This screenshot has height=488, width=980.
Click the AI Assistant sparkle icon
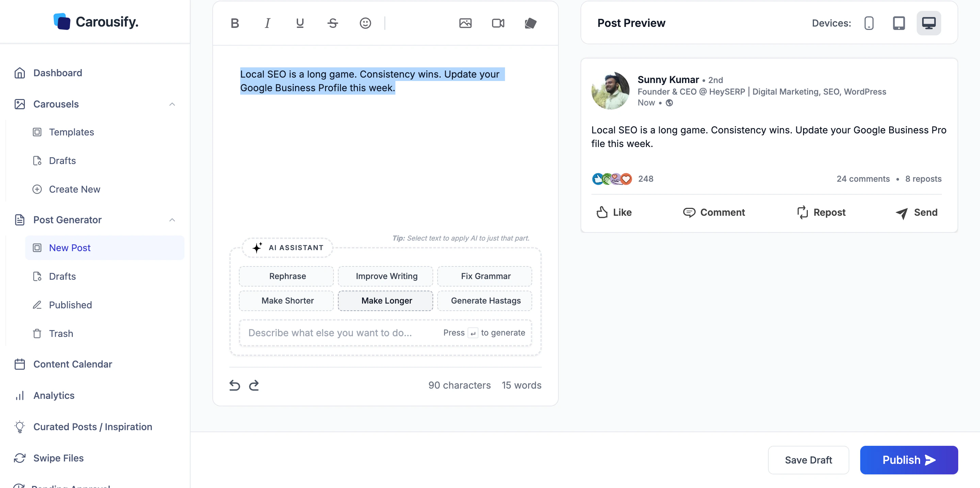click(257, 248)
